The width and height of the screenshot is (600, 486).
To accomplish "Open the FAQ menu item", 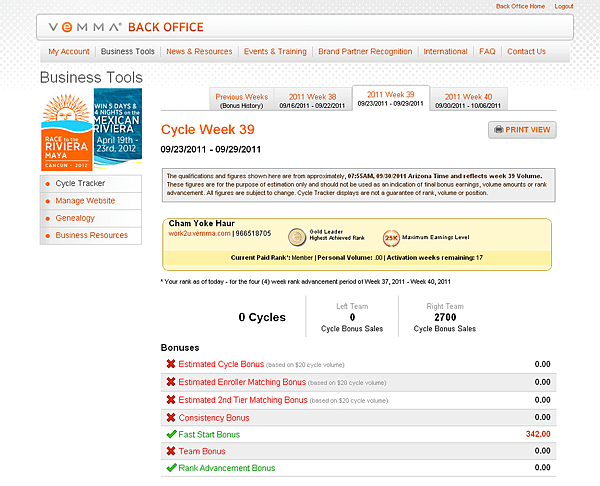I will pyautogui.click(x=487, y=51).
